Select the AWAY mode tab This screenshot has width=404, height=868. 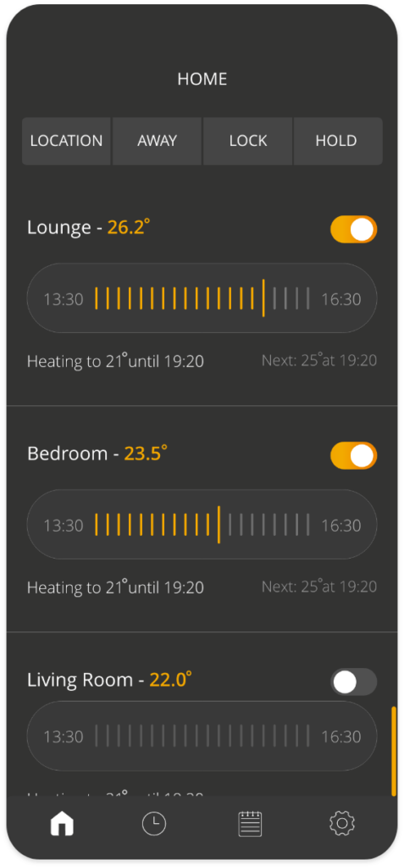point(158,141)
